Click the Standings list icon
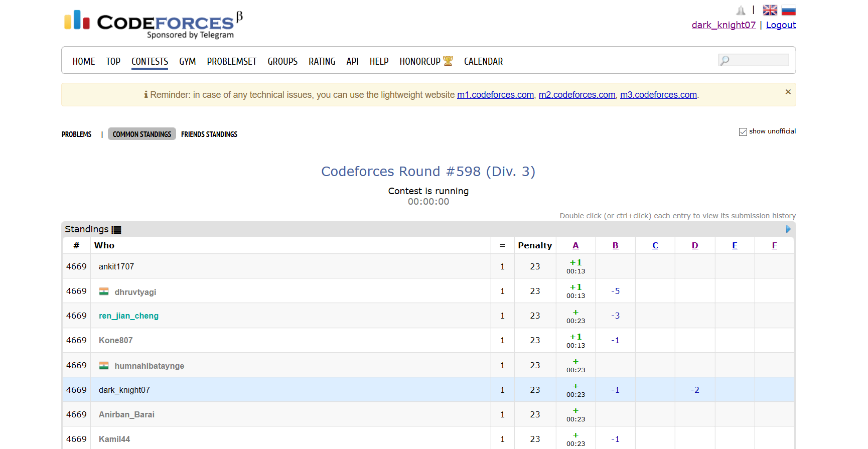 [x=116, y=230]
